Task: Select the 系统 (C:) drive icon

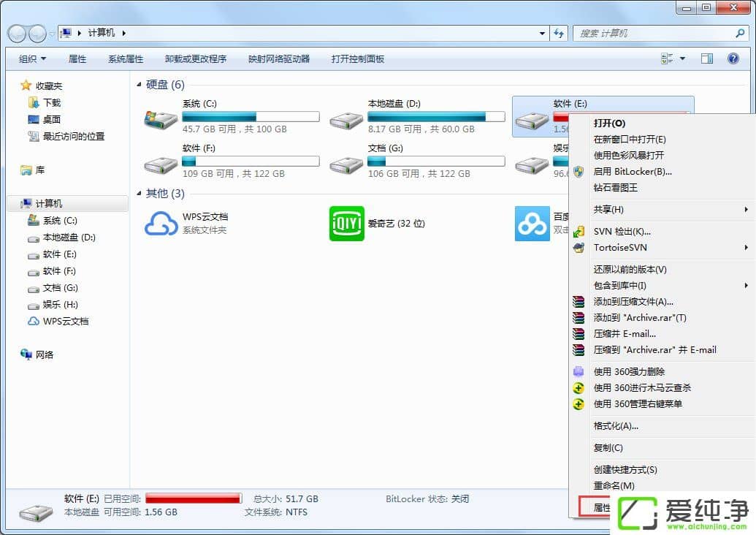Action: [x=161, y=120]
